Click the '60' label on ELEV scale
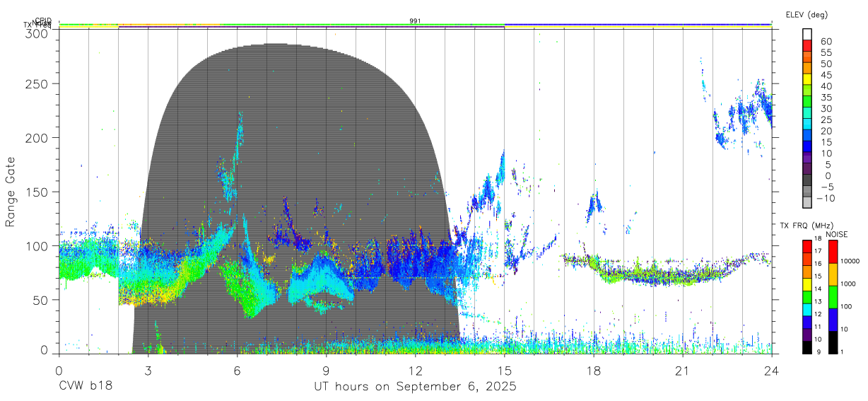Screen dimensions: 868x401 click(x=826, y=41)
